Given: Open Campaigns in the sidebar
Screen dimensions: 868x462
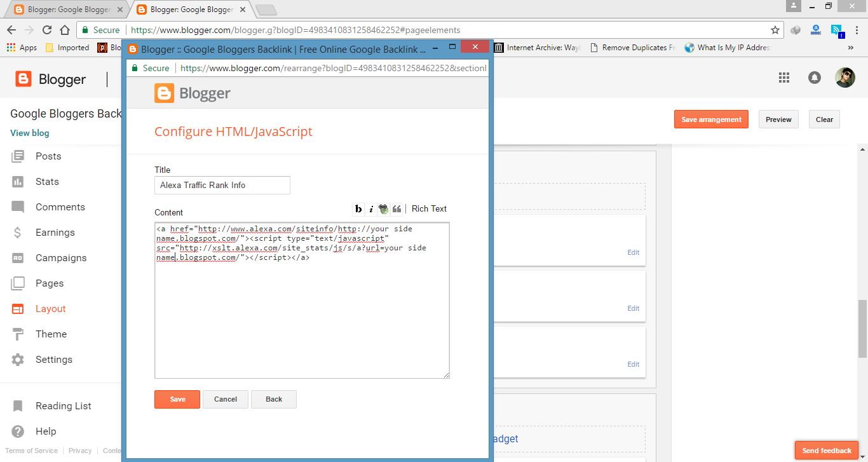Looking at the screenshot, I should point(61,258).
